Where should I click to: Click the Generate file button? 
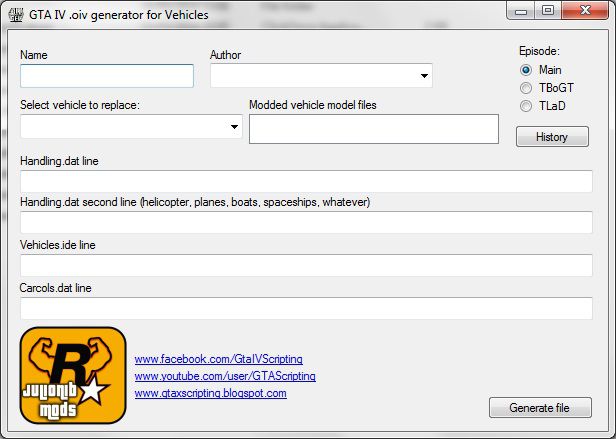pos(540,408)
